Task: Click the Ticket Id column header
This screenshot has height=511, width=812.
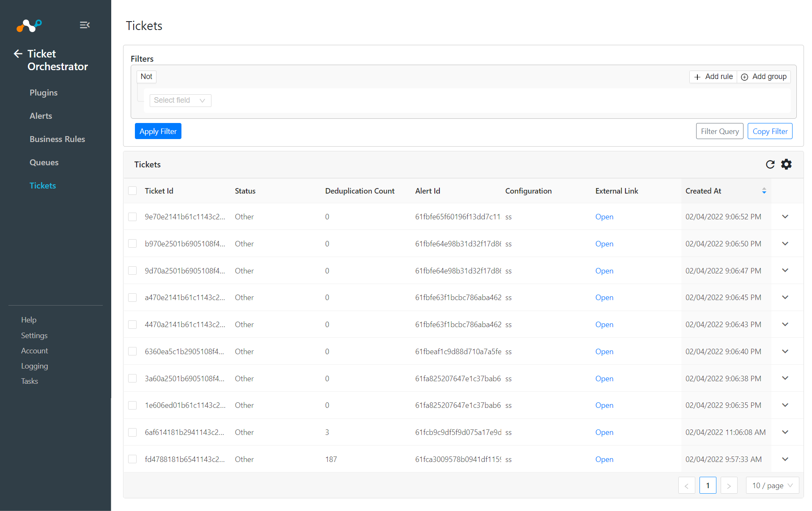Action: pyautogui.click(x=159, y=191)
